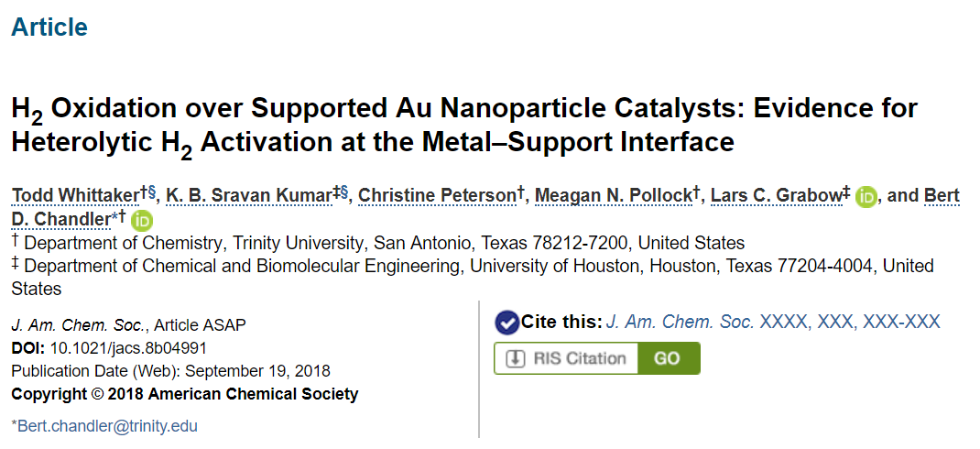Viewport: 980px width, 449px height.
Task: Click the section symbol after Kumar's name
Action: coord(343,192)
